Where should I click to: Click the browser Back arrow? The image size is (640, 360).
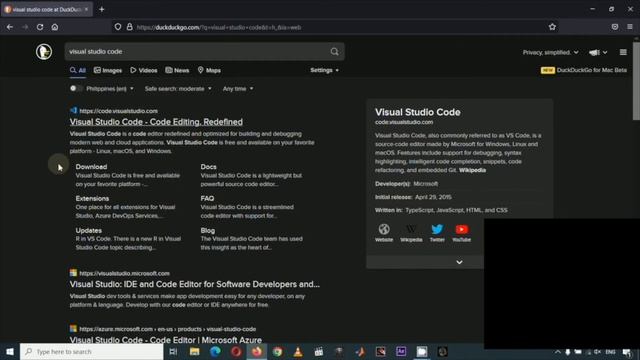[x=10, y=27]
